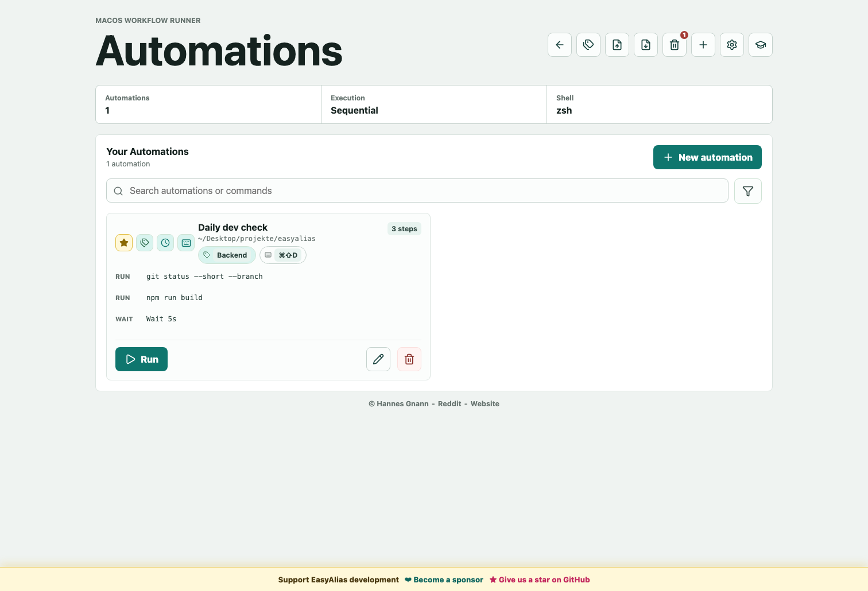This screenshot has width=868, height=591.
Task: Open the graduation cap tutorial icon
Action: point(761,45)
